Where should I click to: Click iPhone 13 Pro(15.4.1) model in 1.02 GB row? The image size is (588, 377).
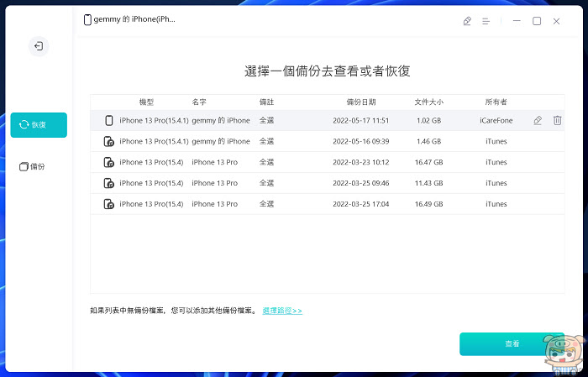pos(154,121)
